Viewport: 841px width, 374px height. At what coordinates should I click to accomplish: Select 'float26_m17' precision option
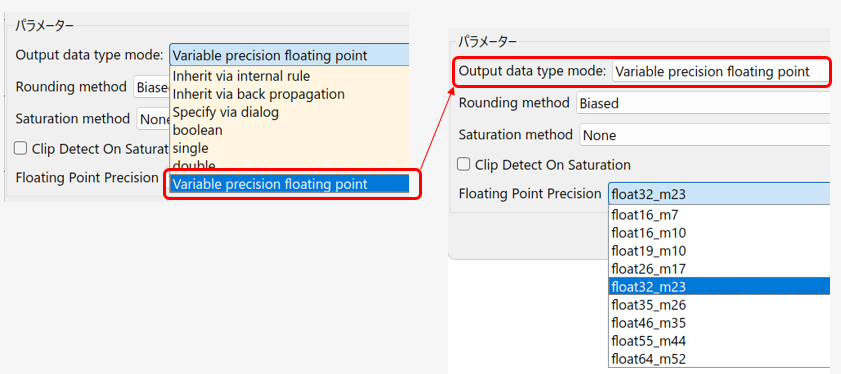[719, 269]
